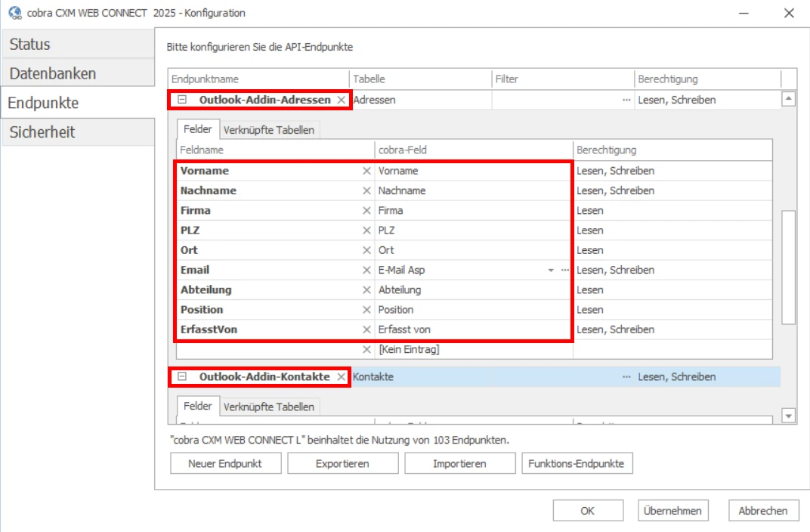Delete the Ort field row
This screenshot has width=810, height=532.
click(x=366, y=250)
